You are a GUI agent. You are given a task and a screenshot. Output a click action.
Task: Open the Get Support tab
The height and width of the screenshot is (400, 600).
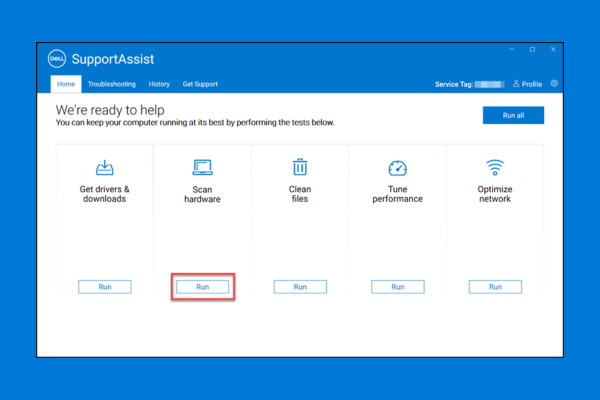200,84
